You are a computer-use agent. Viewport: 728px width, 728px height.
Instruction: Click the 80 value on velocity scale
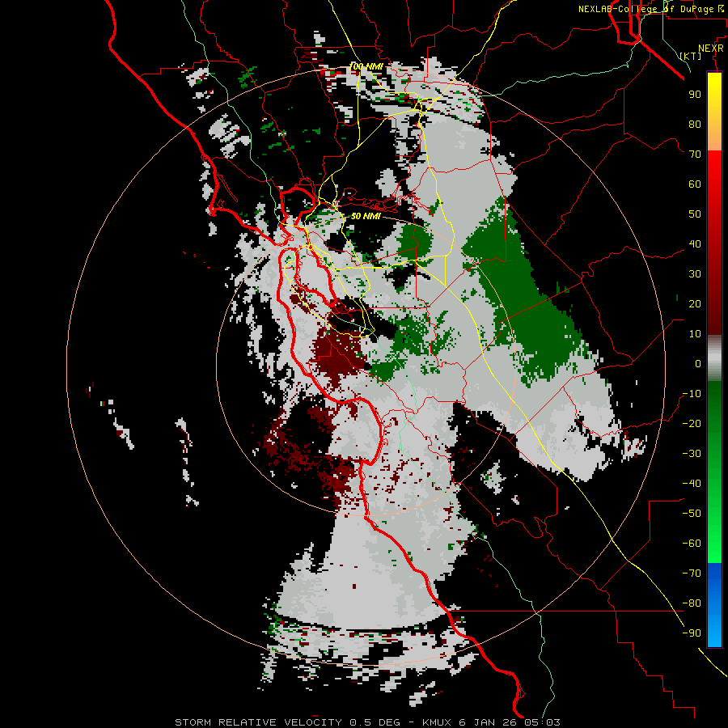(695, 124)
